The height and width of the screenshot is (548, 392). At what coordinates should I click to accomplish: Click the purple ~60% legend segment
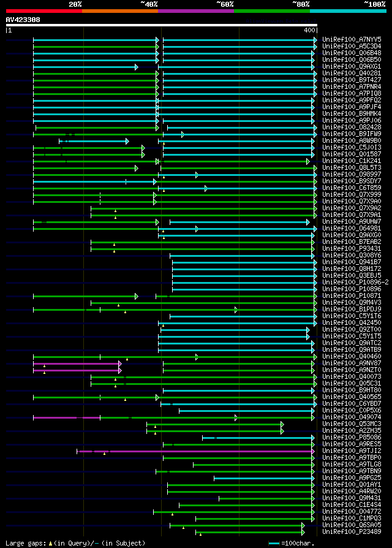(196, 11)
